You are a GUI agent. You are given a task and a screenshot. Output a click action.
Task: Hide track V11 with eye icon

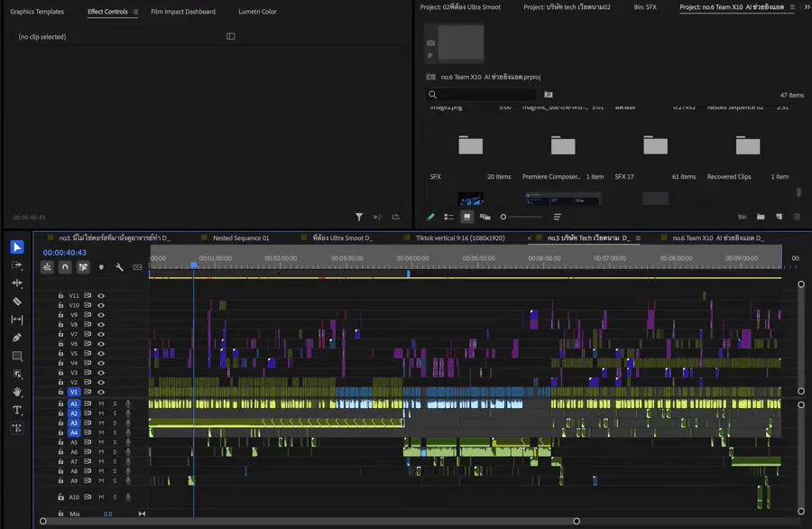(x=101, y=296)
